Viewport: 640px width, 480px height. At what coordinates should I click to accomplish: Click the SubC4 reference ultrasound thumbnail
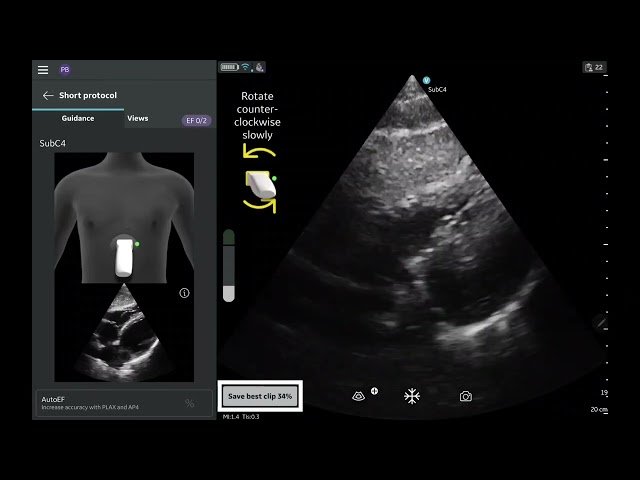(x=124, y=332)
